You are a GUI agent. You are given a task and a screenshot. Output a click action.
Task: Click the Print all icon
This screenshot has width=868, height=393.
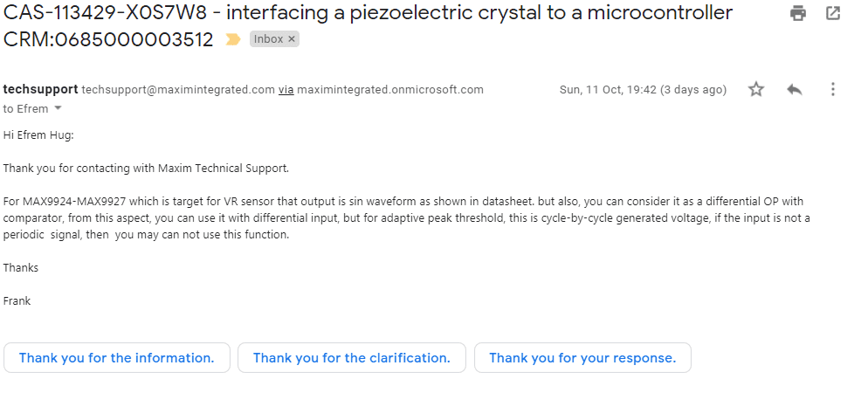point(797,13)
